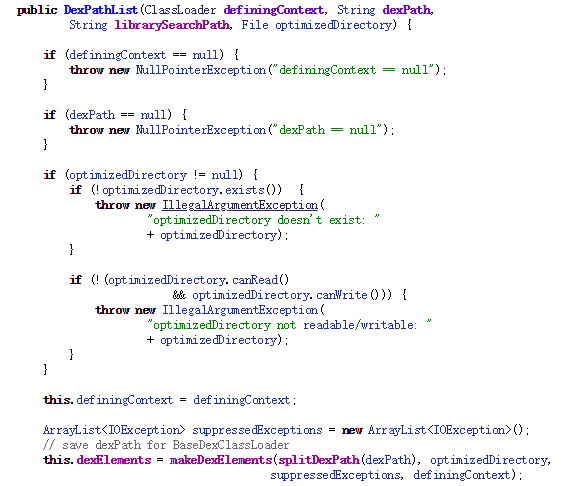Click the makeDexElements method call
Viewport: 587px width, 486px height.
pyautogui.click(x=221, y=460)
